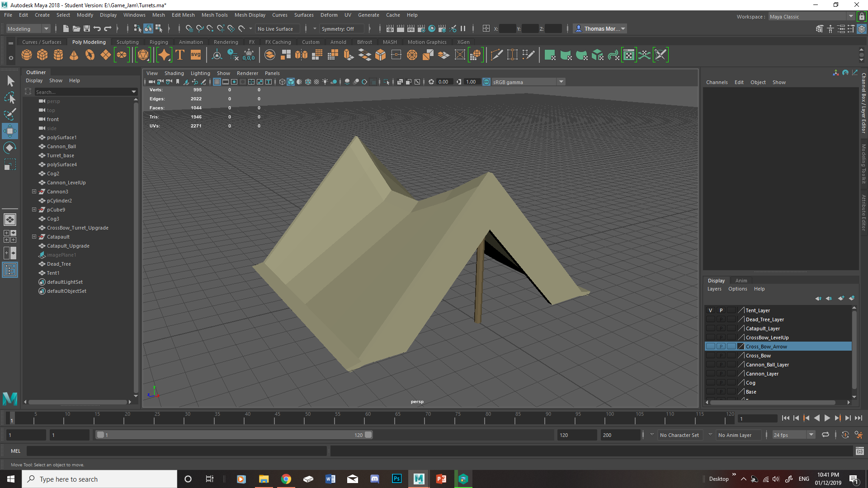
Task: Select the Polygon Type text tool
Action: click(x=180, y=55)
